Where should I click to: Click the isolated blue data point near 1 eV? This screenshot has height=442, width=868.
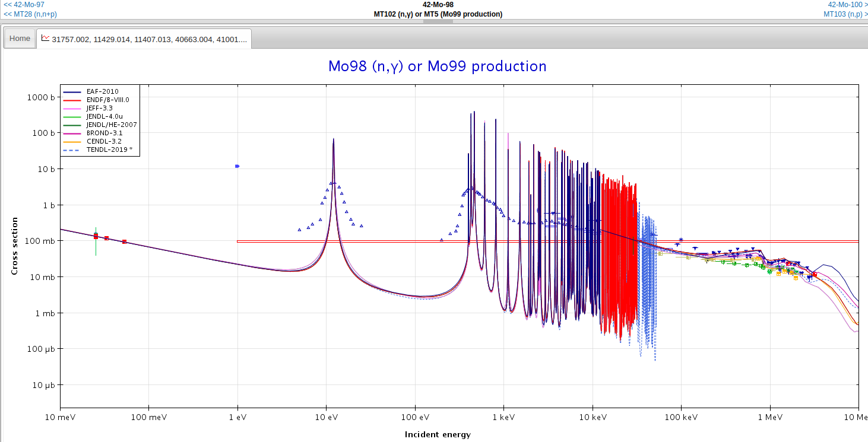coord(237,166)
